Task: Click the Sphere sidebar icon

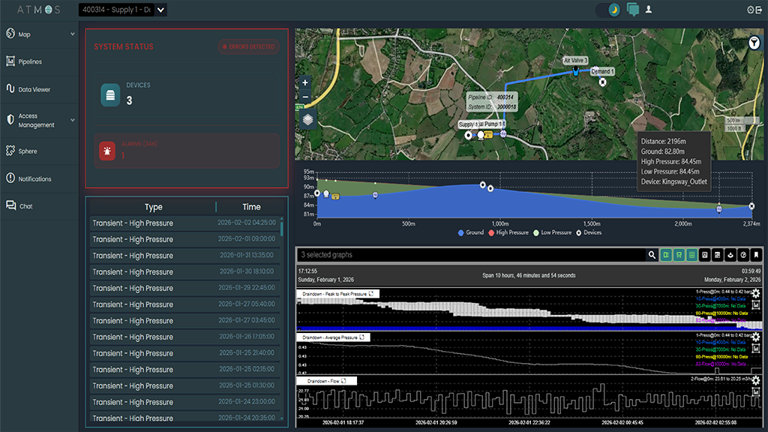Action: tap(10, 150)
